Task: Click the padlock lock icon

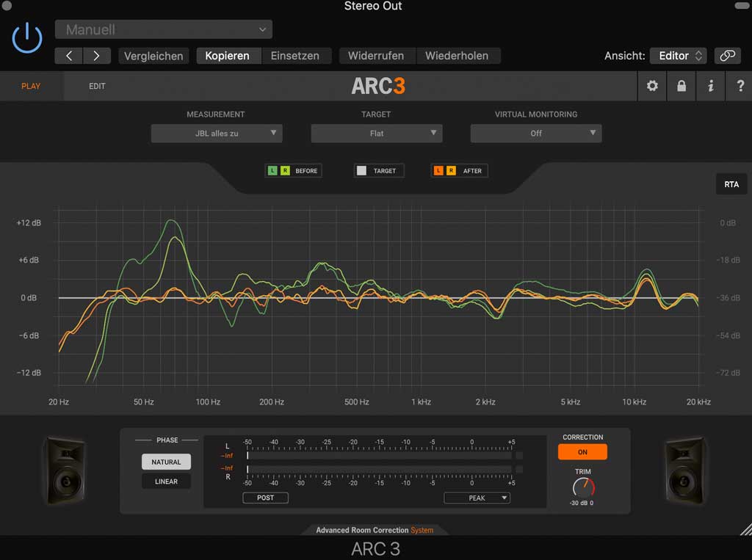Action: pyautogui.click(x=681, y=86)
